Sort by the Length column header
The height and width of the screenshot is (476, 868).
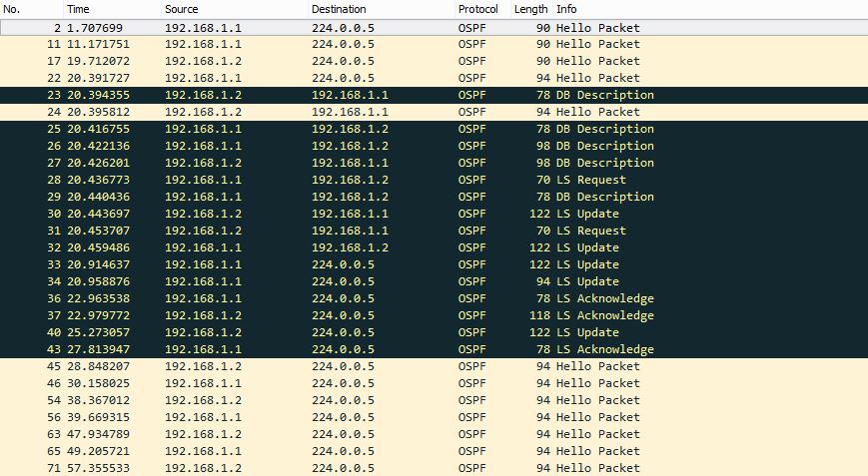pyautogui.click(x=530, y=9)
